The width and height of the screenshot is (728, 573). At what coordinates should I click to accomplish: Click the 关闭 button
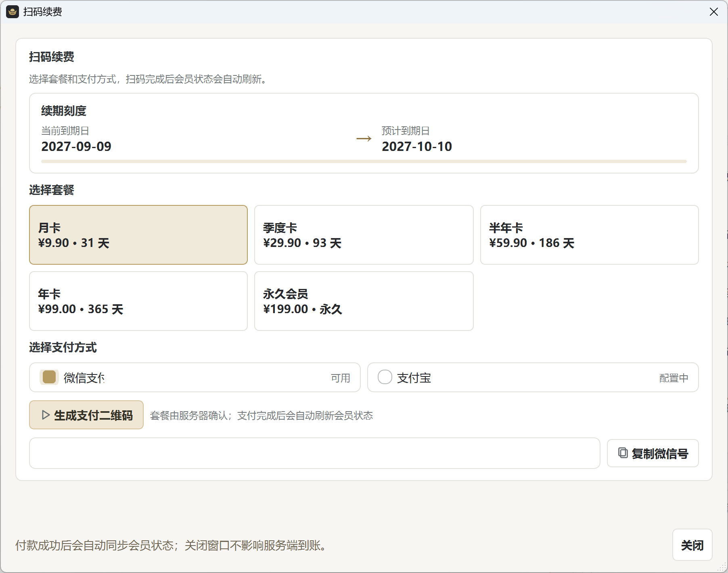coord(692,545)
